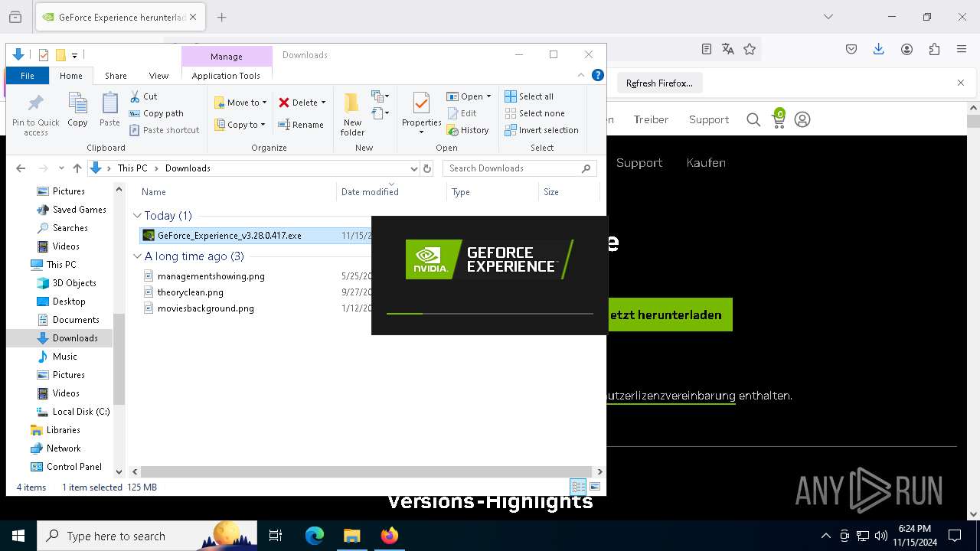Screen dimensions: 980x551
Task: Collapse the Explorer ribbon chevron
Action: [x=581, y=75]
